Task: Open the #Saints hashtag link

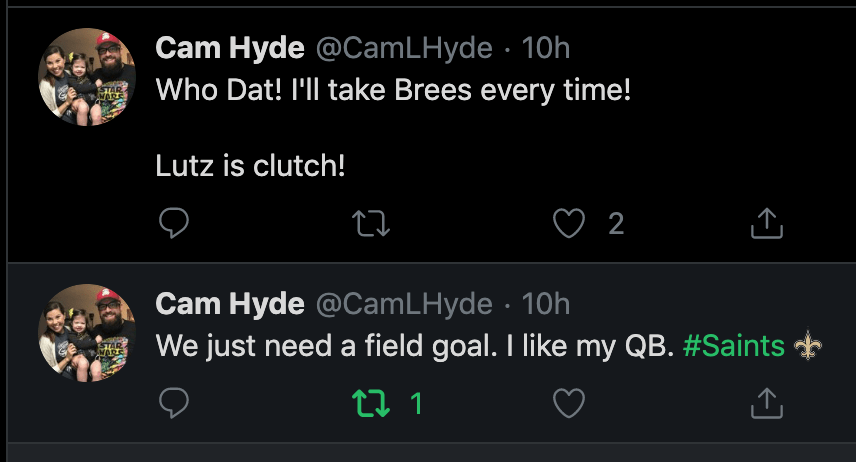Action: click(734, 346)
